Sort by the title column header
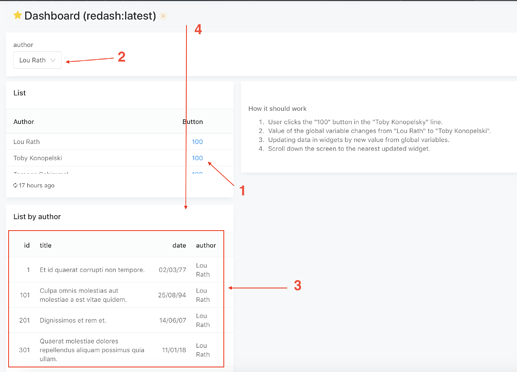 46,245
